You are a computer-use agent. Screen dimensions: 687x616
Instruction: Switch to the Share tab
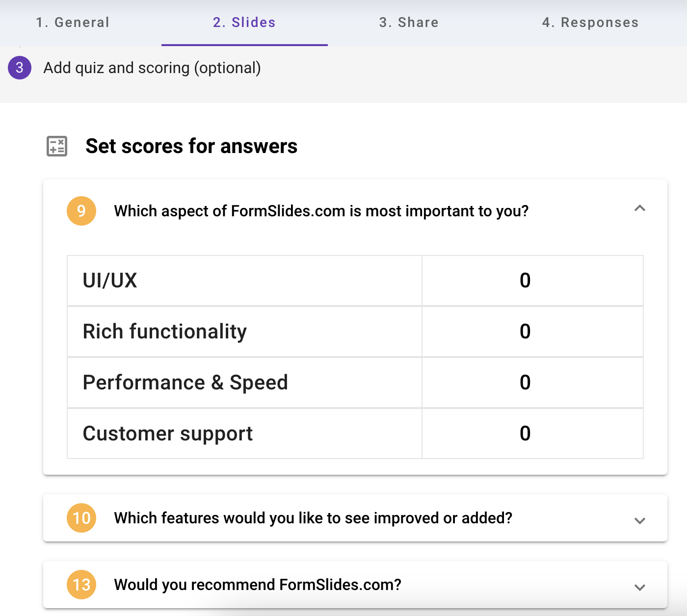coord(409,23)
